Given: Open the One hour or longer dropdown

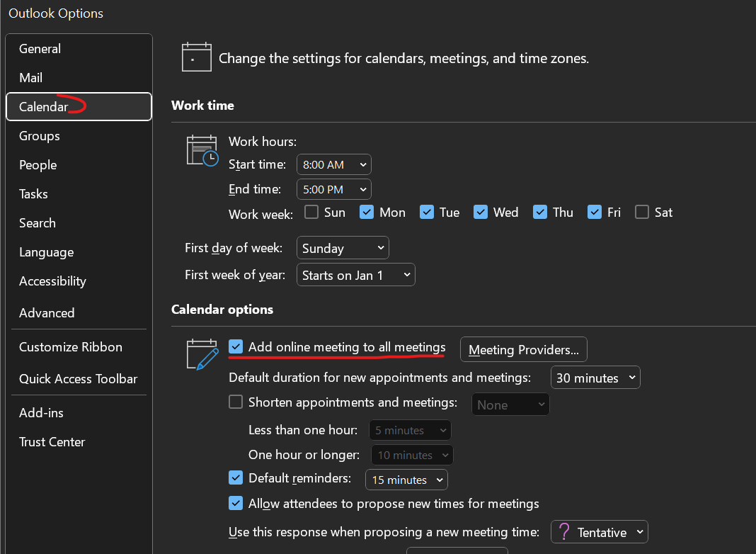Looking at the screenshot, I should pyautogui.click(x=412, y=455).
